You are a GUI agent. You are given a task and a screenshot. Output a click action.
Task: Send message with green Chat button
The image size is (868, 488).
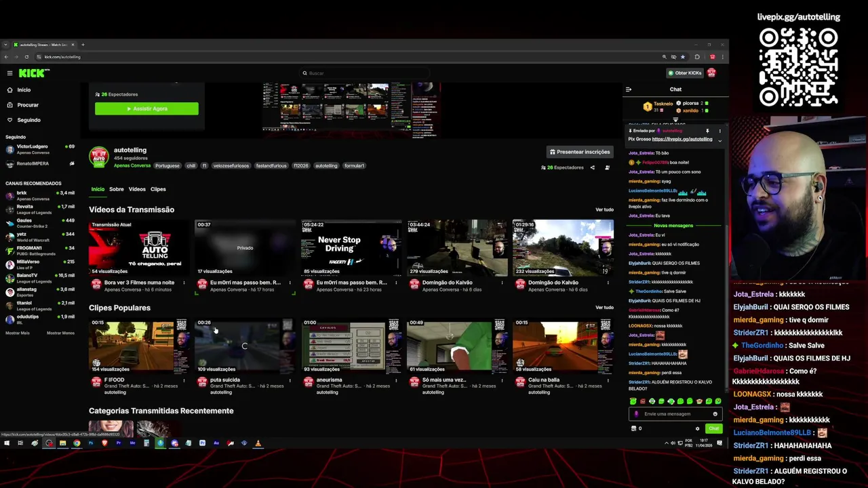713,428
